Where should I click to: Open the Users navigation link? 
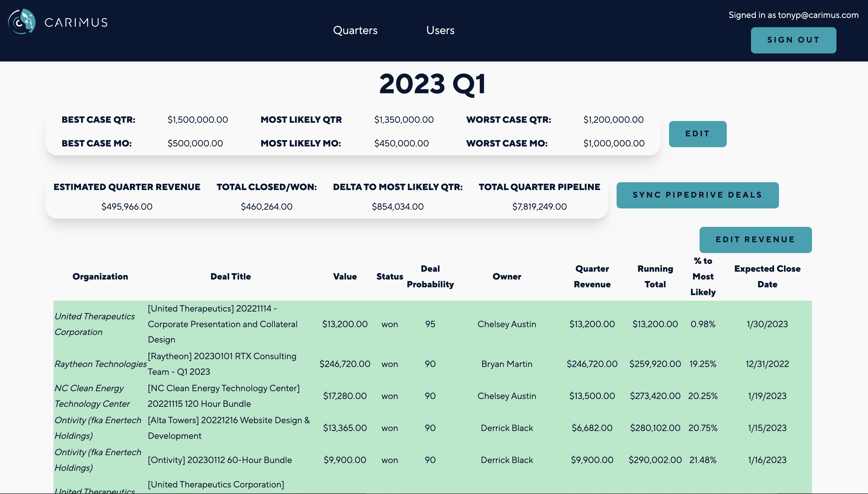pos(440,30)
